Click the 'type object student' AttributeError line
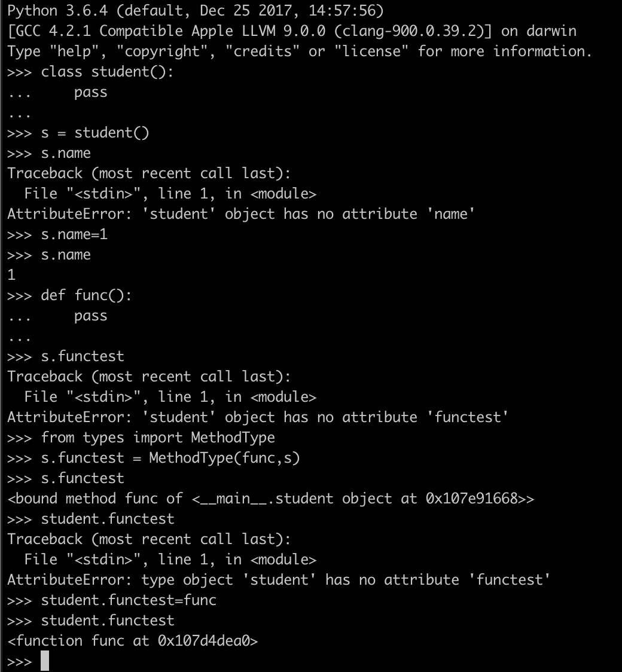Image resolution: width=622 pixels, height=672 pixels. coord(279,580)
